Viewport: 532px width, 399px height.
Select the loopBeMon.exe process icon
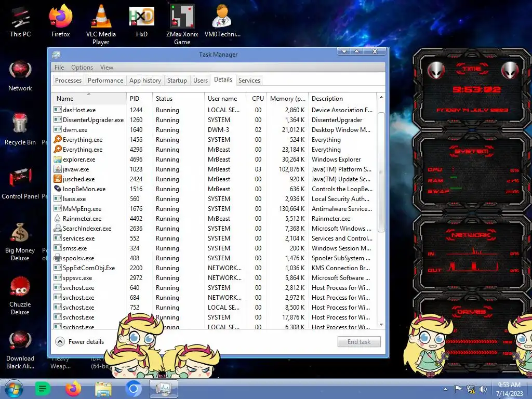58,189
